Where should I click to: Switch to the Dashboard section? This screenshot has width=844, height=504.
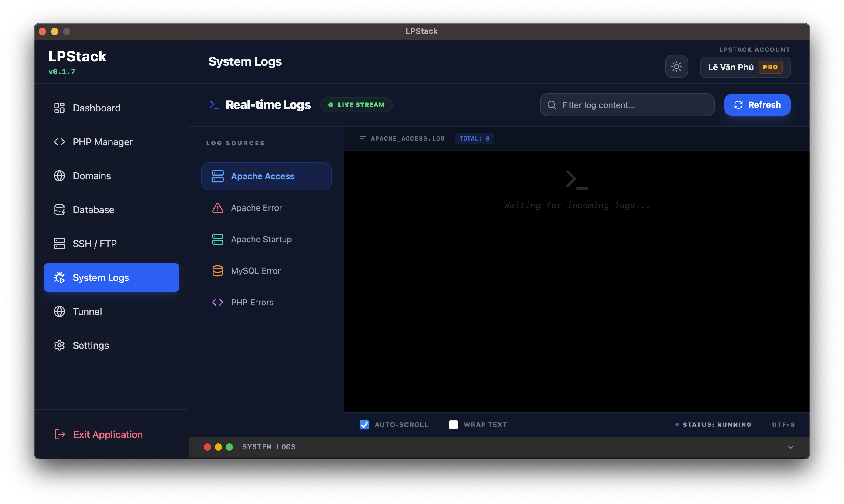point(96,108)
